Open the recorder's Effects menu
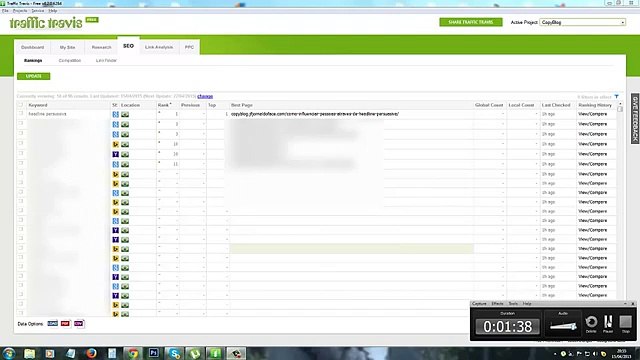 tap(497, 304)
